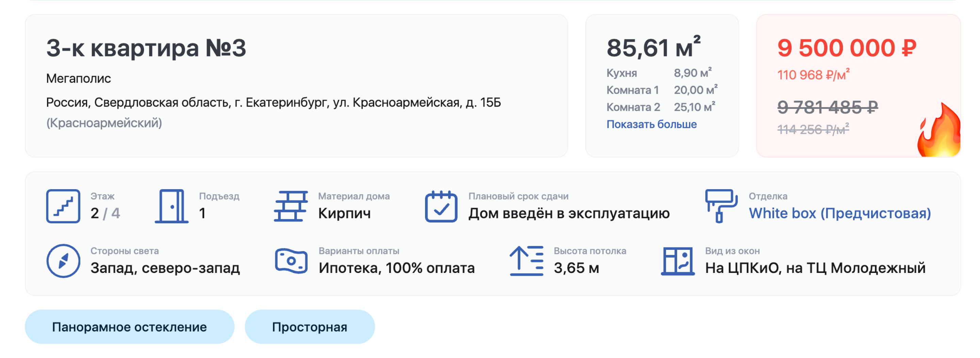This screenshot has width=980, height=358.
Task: Click the Мегаполис complex name
Action: click(x=78, y=78)
